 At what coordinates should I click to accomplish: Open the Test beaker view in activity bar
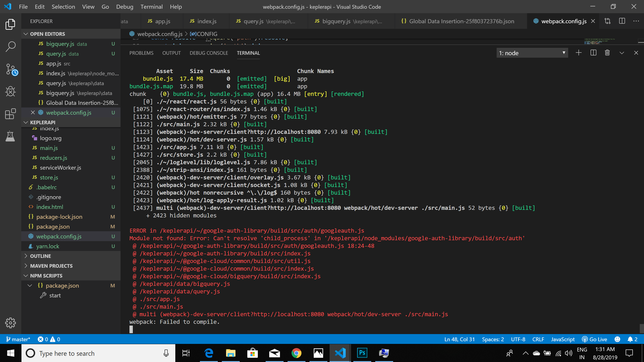pyautogui.click(x=10, y=136)
